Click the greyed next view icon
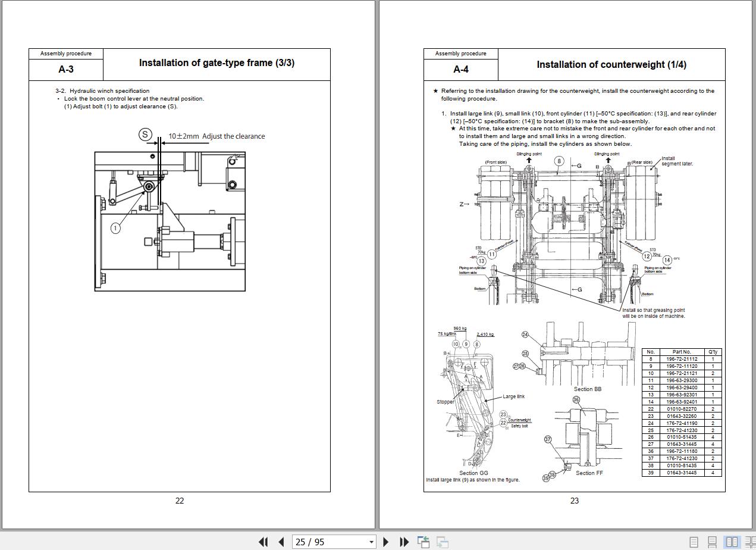756x550 pixels. (443, 542)
